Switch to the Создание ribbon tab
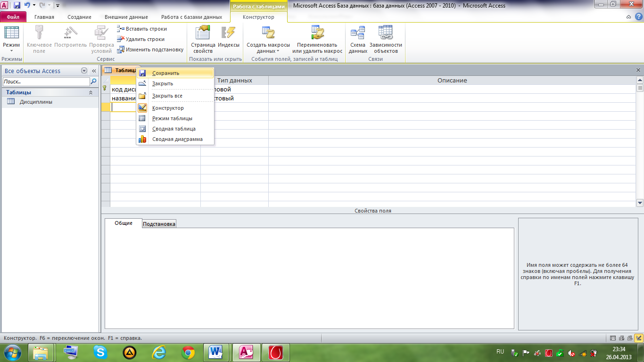The width and height of the screenshot is (644, 362). 79,17
